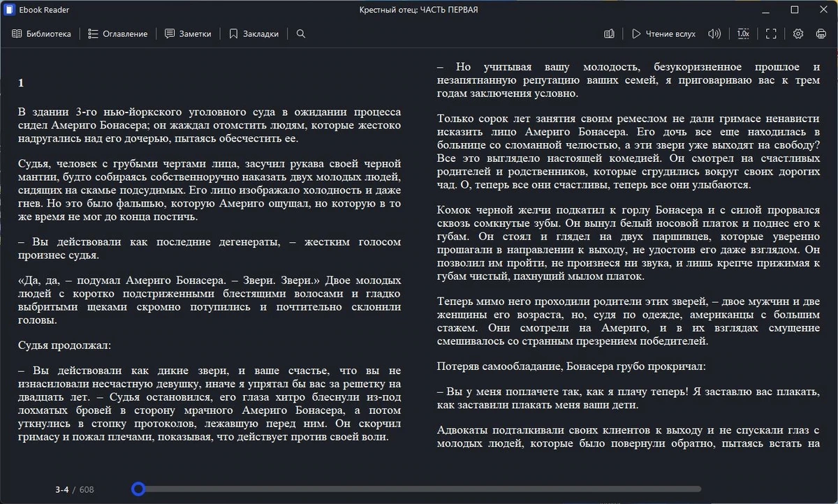
Task: Show the Заметки notes panel
Action: pyautogui.click(x=188, y=34)
